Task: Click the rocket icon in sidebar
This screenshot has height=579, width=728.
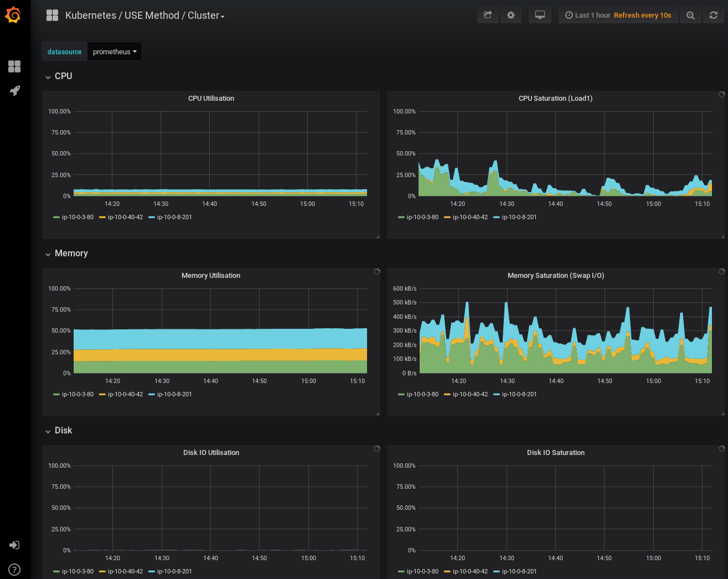Action: click(14, 91)
